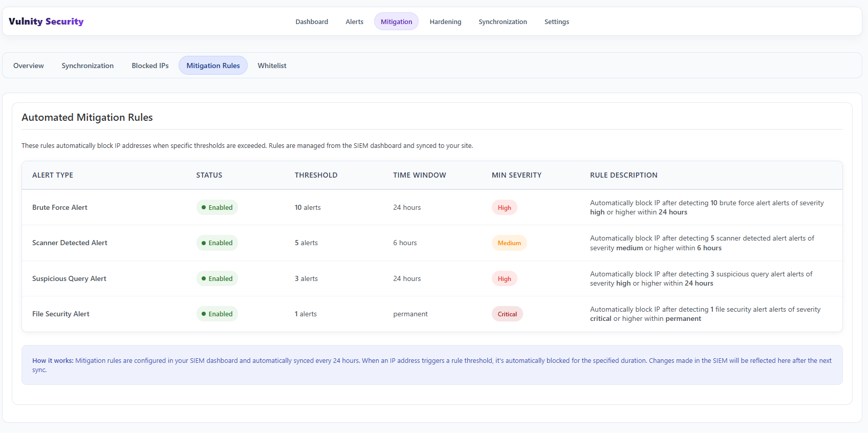The width and height of the screenshot is (868, 433).
Task: Click the file security rule description text
Action: pyautogui.click(x=705, y=314)
